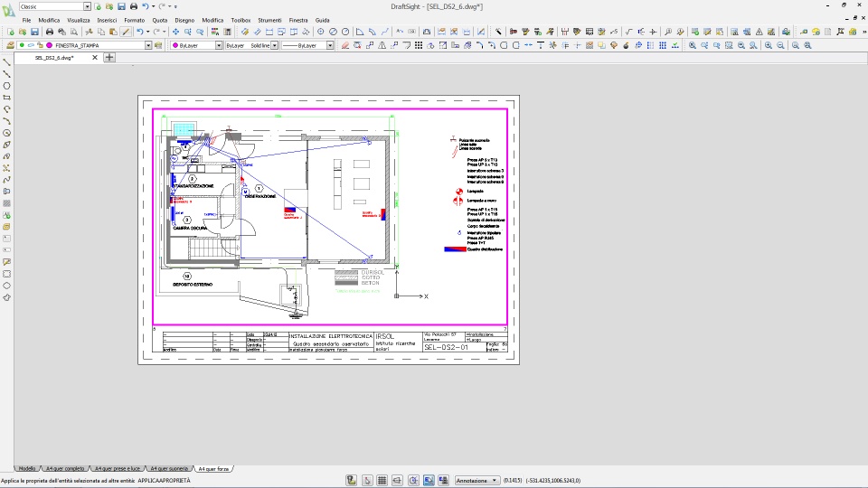Open the ByLayer line color dropdown
This screenshot has width=868, height=488.
pyautogui.click(x=218, y=45)
